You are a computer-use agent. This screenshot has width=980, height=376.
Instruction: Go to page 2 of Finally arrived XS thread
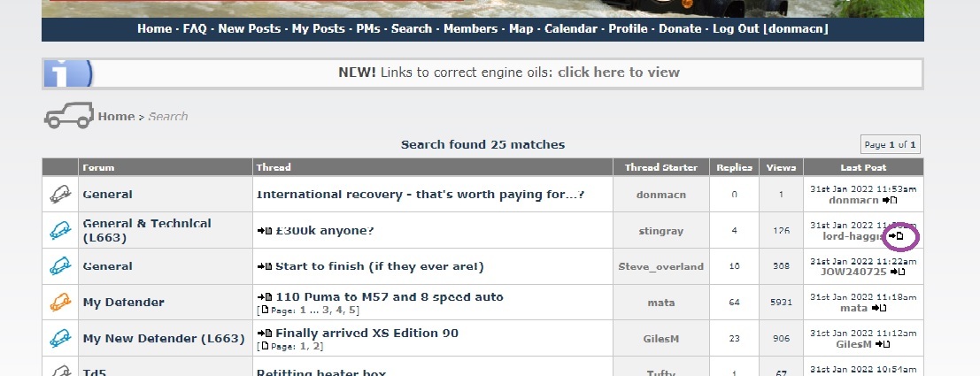pyautogui.click(x=318, y=347)
